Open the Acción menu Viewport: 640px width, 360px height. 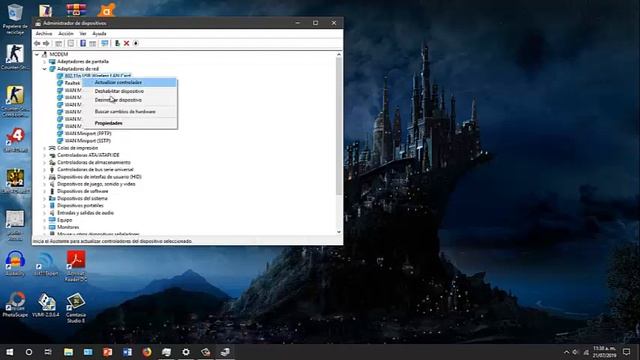tap(66, 33)
